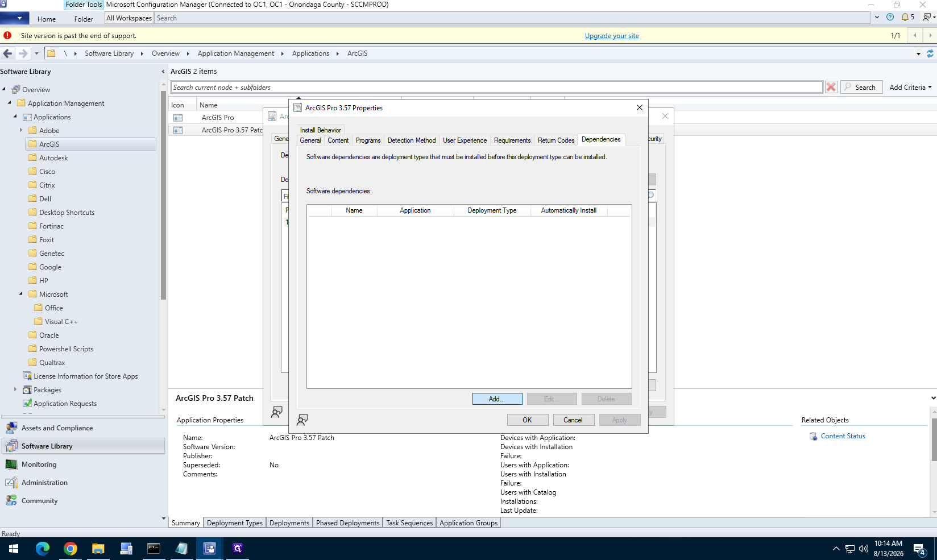Viewport: 937px width, 560px height.
Task: Click the forward navigation arrow icon
Action: point(23,53)
